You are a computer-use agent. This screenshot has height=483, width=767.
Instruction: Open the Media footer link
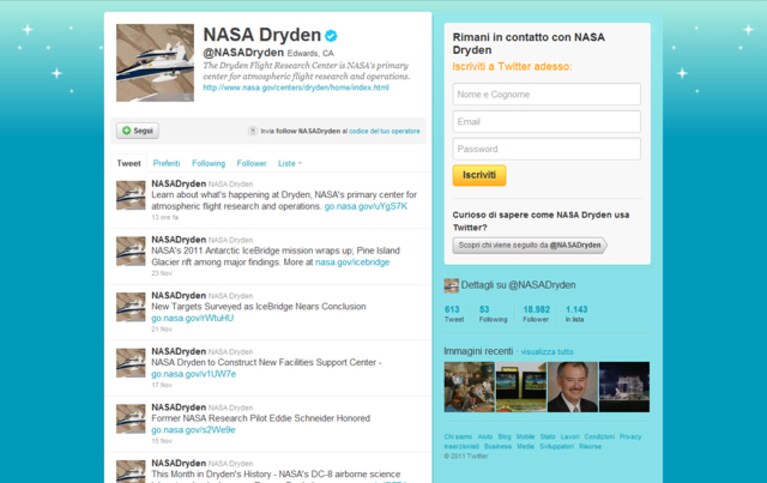click(x=525, y=446)
